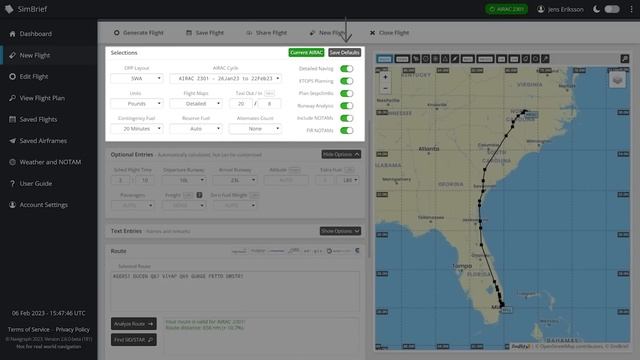
Task: Open the Units dropdown showing Pounds
Action: point(137,104)
